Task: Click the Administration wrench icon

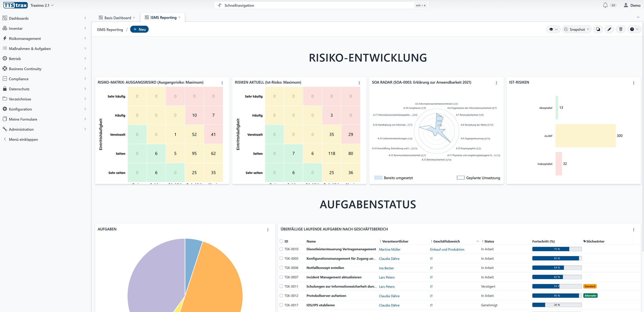Action: [5, 129]
